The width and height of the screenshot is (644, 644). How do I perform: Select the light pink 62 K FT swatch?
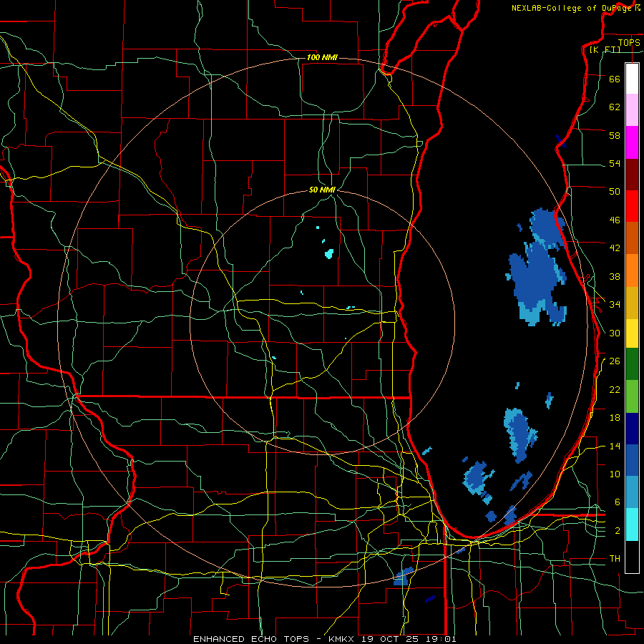[632, 110]
